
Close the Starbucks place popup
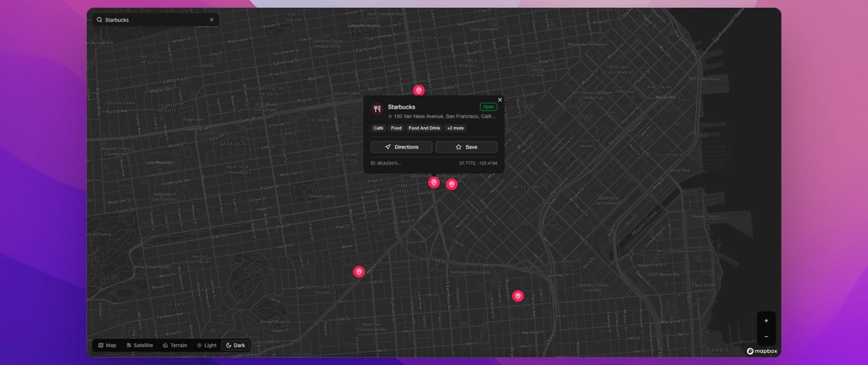(x=500, y=100)
